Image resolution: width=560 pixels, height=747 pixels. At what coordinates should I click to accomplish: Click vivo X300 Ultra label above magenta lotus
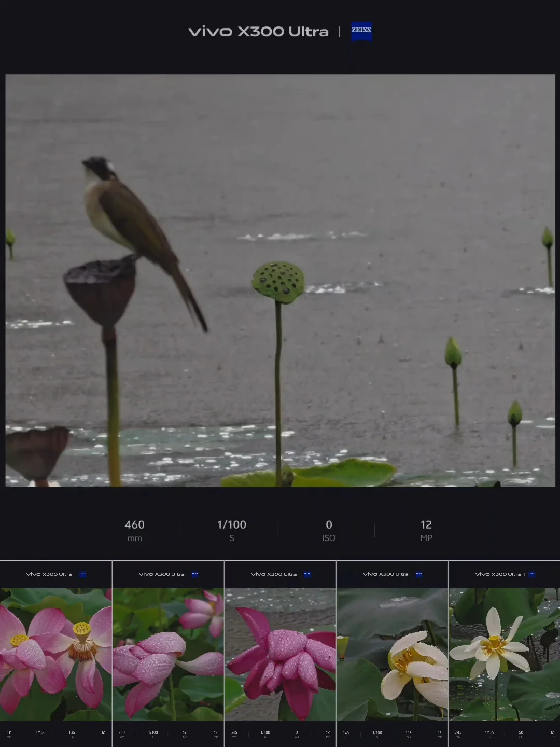(x=274, y=574)
